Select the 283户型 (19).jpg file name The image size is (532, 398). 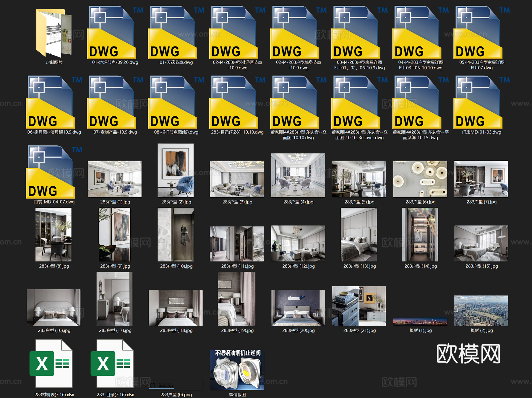(237, 330)
